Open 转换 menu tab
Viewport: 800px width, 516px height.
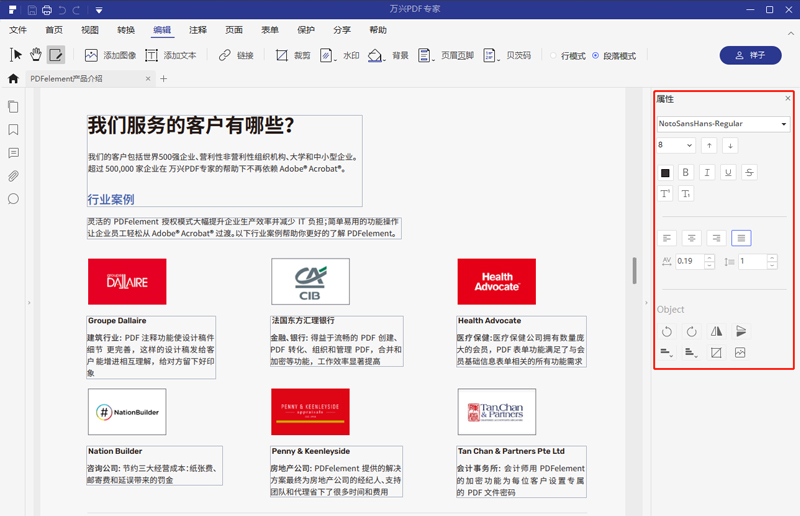pyautogui.click(x=126, y=30)
